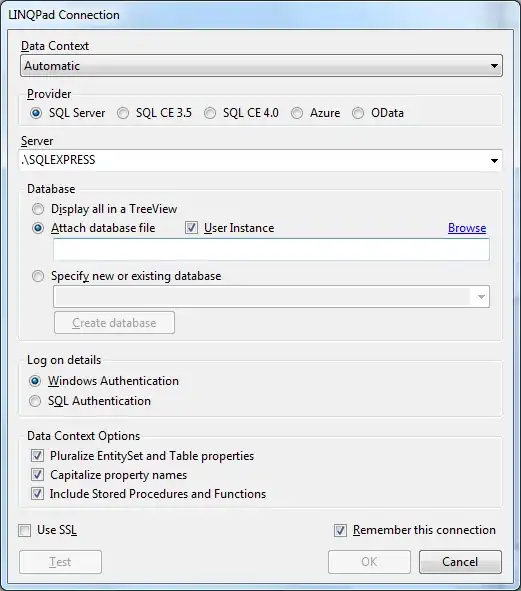
Task: Click the Cancel button
Action: (460, 562)
